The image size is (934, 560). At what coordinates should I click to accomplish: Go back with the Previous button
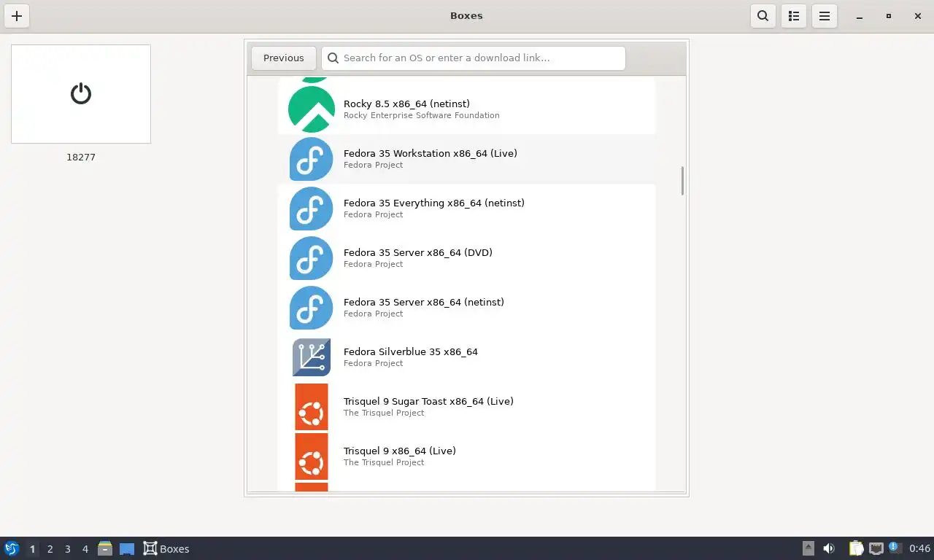(x=284, y=58)
